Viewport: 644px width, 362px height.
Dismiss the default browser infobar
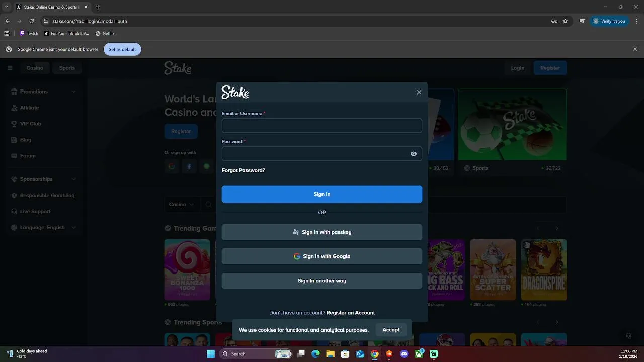[635, 49]
